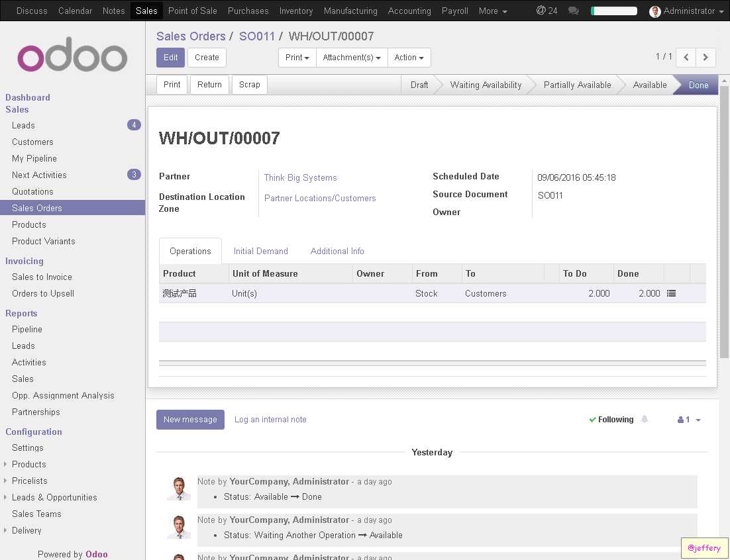Click the Edit button

[x=170, y=58]
